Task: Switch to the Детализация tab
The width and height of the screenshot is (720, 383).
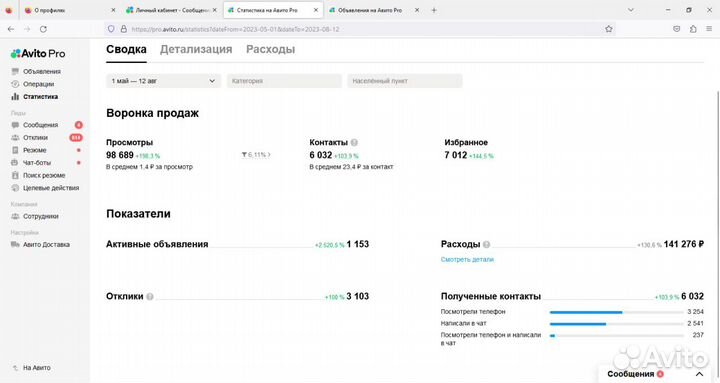Action: click(196, 49)
